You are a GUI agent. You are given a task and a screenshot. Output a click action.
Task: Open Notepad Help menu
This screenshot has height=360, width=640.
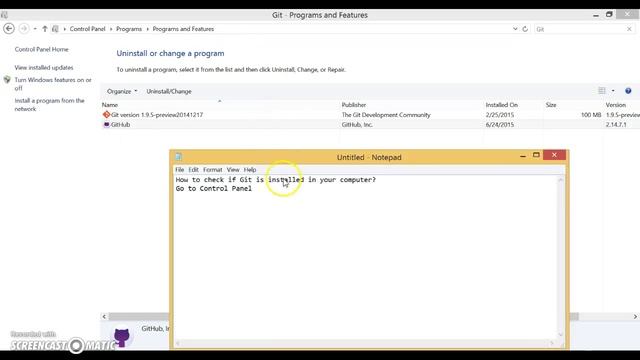click(x=250, y=170)
